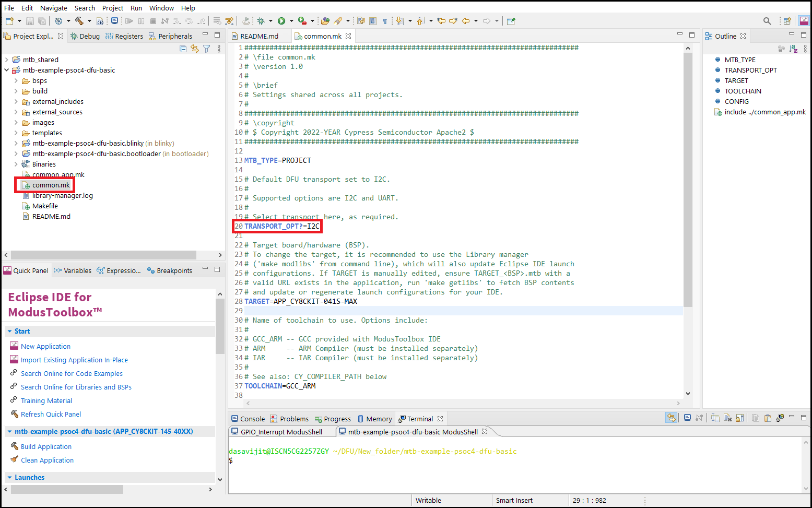Click the Save icon in the toolbar
The image size is (812, 508).
(30, 21)
